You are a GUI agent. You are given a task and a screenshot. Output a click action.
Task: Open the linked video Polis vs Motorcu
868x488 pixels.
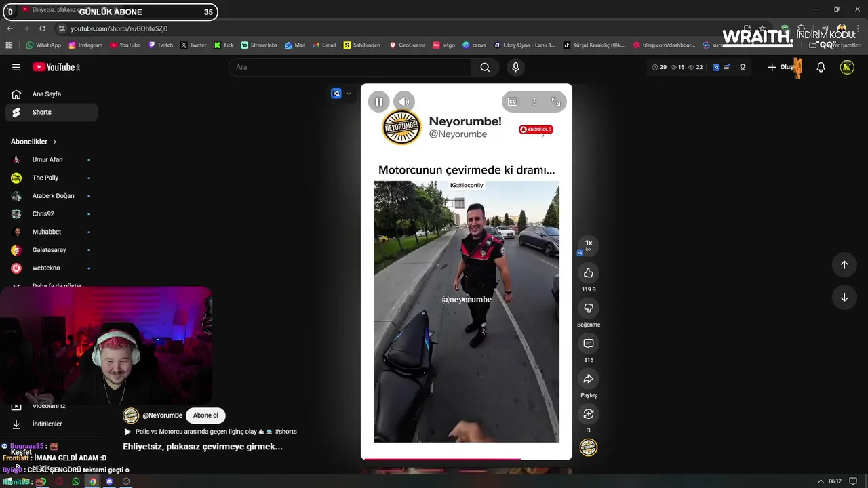click(x=210, y=432)
